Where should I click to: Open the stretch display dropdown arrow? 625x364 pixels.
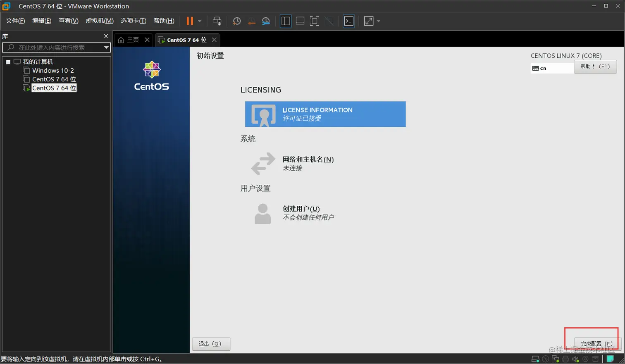tap(379, 21)
